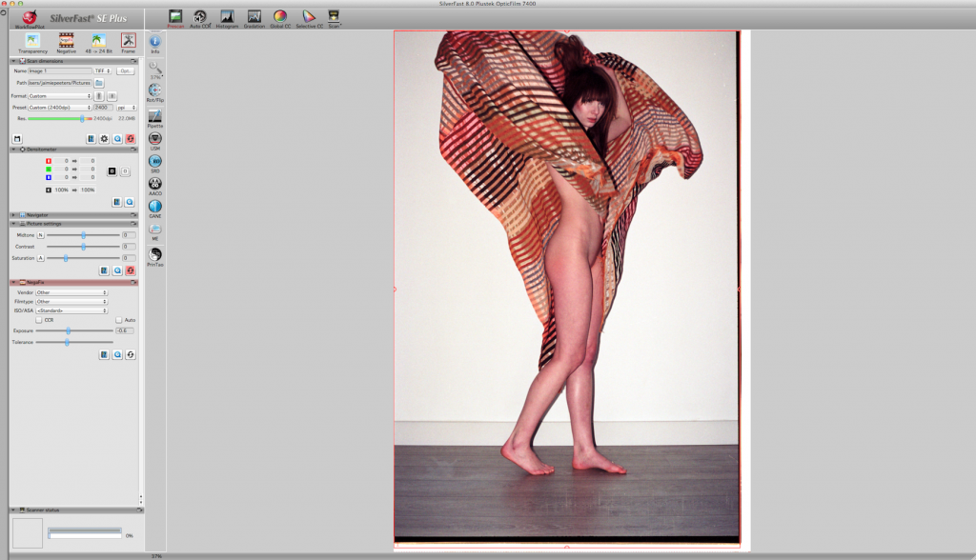Screen dimensions: 976x560
Task: Open the Gradation curves tool
Action: click(x=254, y=19)
